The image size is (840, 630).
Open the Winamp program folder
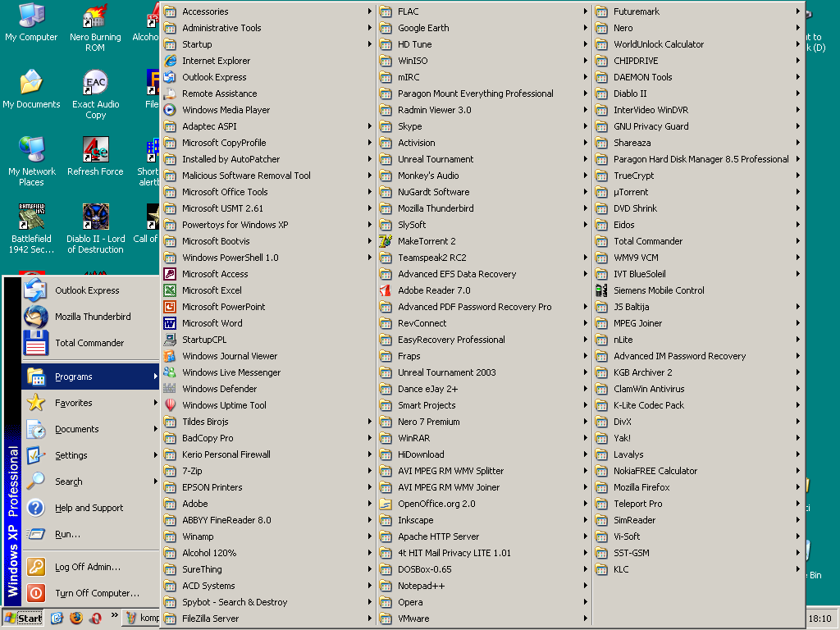click(x=268, y=536)
